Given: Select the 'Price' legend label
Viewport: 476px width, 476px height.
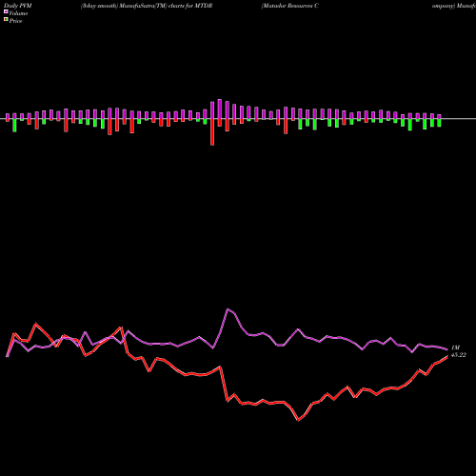Looking at the screenshot, I should (x=15, y=21).
